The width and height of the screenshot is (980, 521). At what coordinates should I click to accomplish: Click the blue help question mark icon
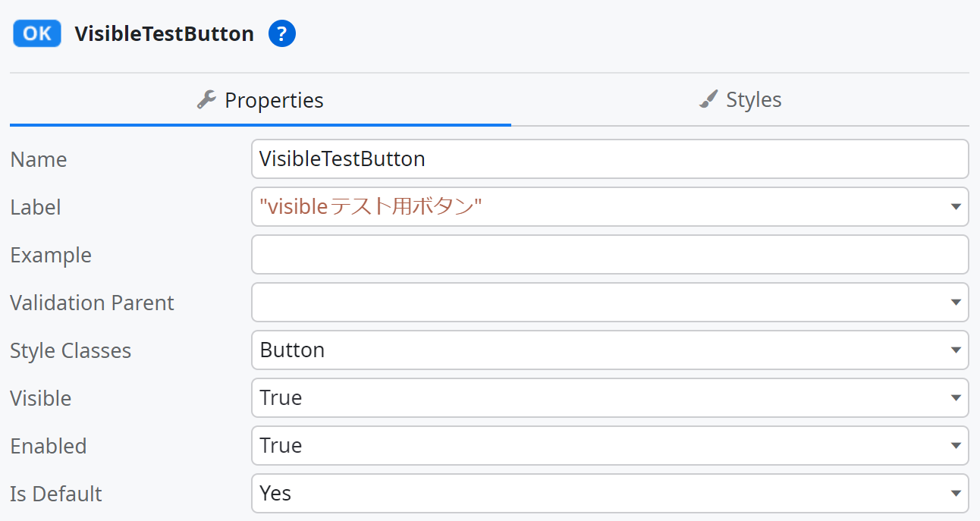tap(282, 34)
